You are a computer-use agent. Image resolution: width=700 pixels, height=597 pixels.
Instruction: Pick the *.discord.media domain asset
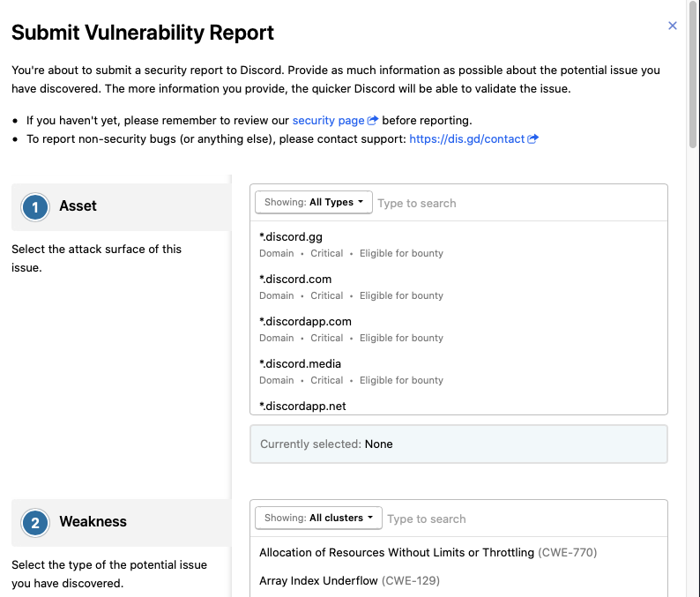point(458,371)
